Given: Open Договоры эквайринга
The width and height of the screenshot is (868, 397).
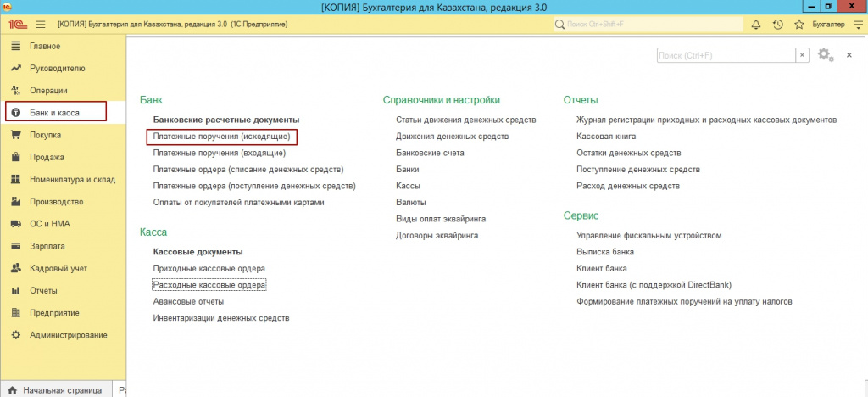Looking at the screenshot, I should 437,235.
